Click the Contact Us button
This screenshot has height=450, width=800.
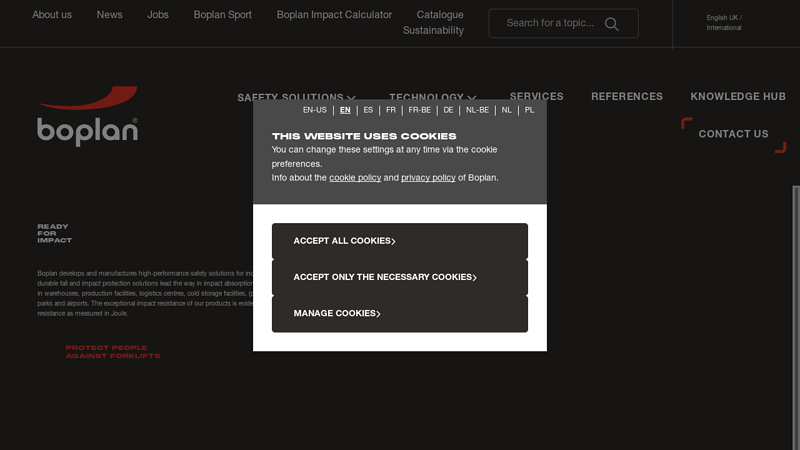733,134
